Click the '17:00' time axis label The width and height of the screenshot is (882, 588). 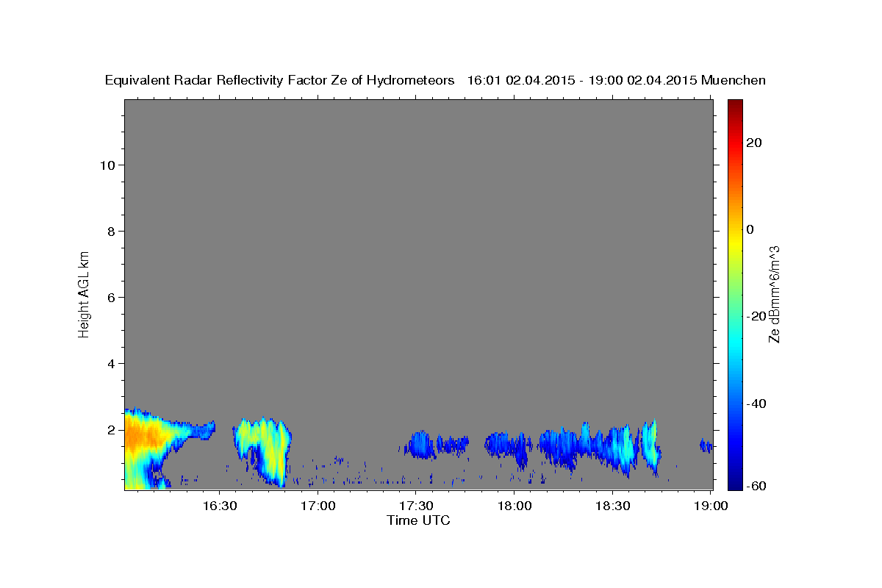click(x=318, y=506)
